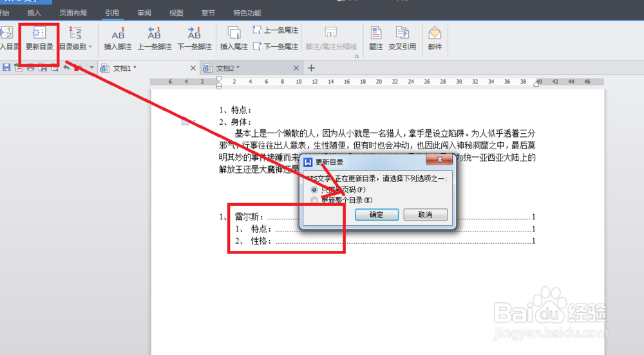Click the WPS logo in dialog title
Viewport: 644px width, 355px height.
pyautogui.click(x=308, y=162)
